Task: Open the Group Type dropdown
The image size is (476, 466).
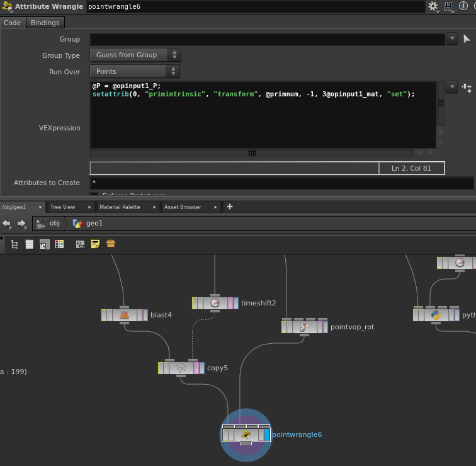Action: click(x=135, y=55)
